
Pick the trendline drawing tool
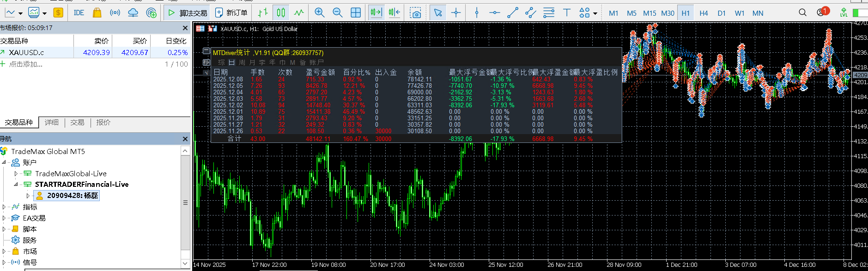(513, 13)
